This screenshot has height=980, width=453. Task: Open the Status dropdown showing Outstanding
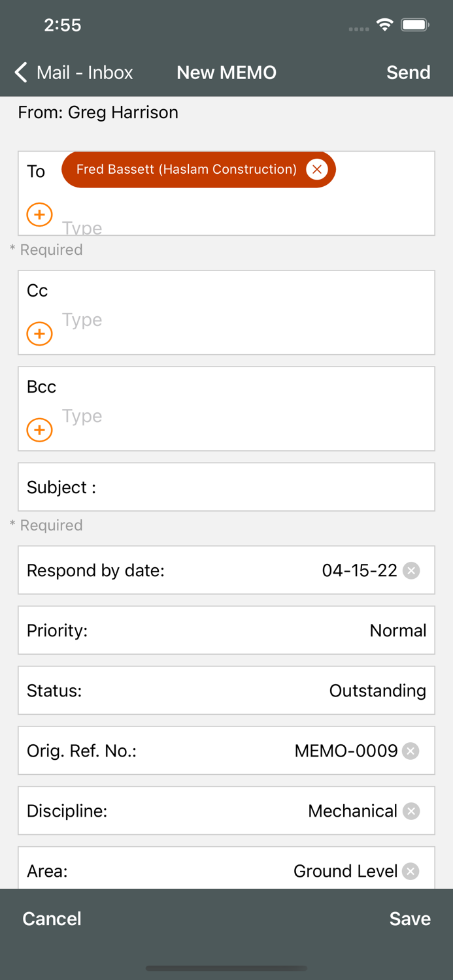click(226, 691)
